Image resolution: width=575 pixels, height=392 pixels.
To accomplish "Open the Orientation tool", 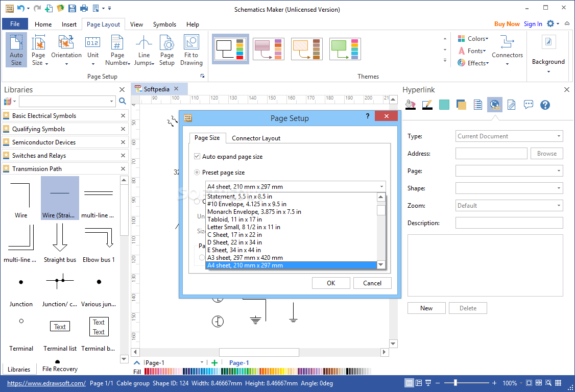I will [x=66, y=50].
